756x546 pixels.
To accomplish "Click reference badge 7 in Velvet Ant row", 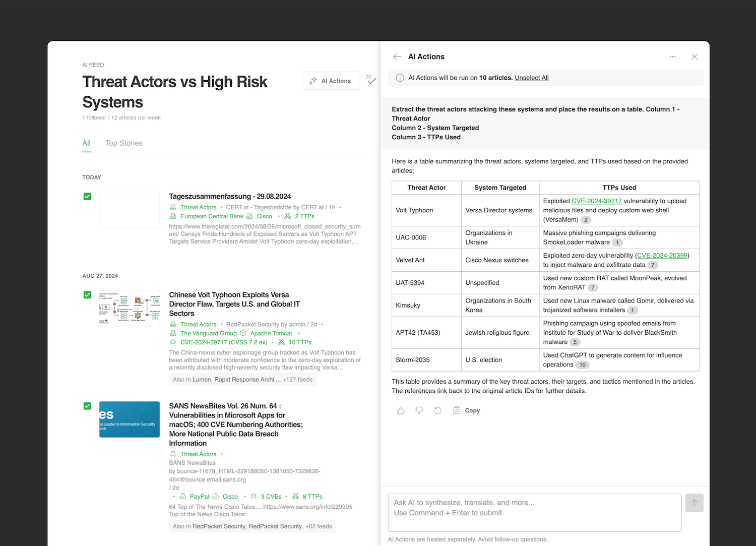I will coord(653,265).
